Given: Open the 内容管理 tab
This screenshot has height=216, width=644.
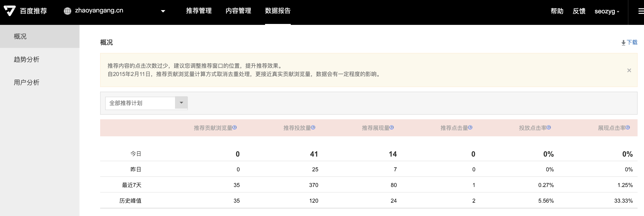Looking at the screenshot, I should click(x=238, y=11).
